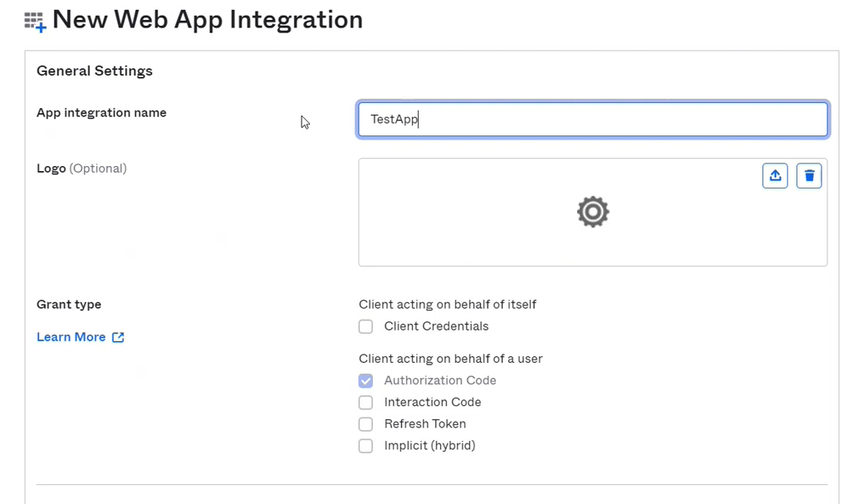Screen dimensions: 858x504
Task: Click the empty area left of the gear in the logo box
Action: click(x=465, y=216)
